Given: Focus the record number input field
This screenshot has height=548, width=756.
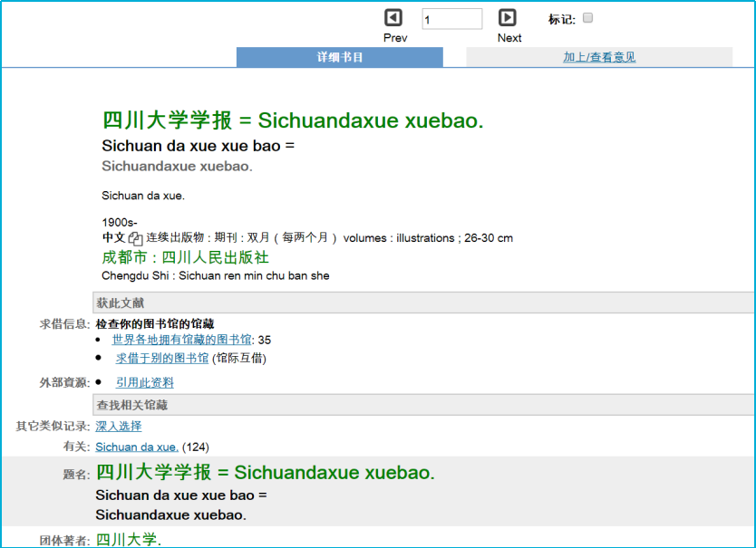Looking at the screenshot, I should tap(451, 19).
